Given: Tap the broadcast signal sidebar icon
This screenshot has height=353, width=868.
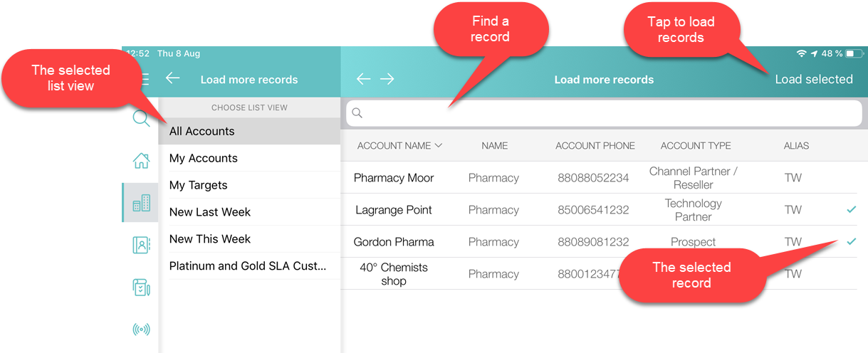Looking at the screenshot, I should pyautogui.click(x=141, y=330).
